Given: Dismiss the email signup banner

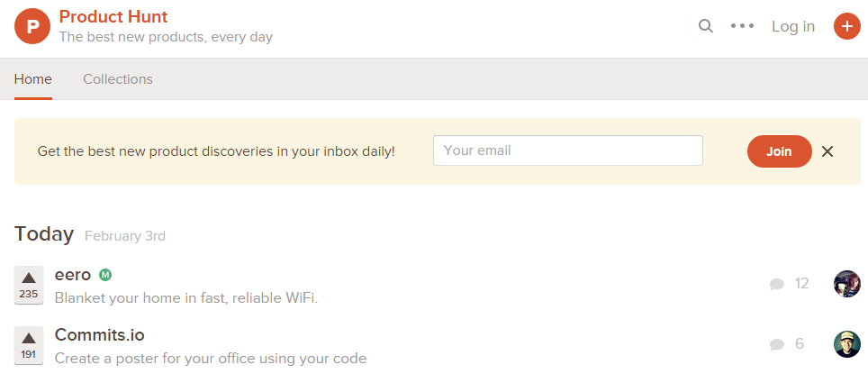Looking at the screenshot, I should [827, 151].
